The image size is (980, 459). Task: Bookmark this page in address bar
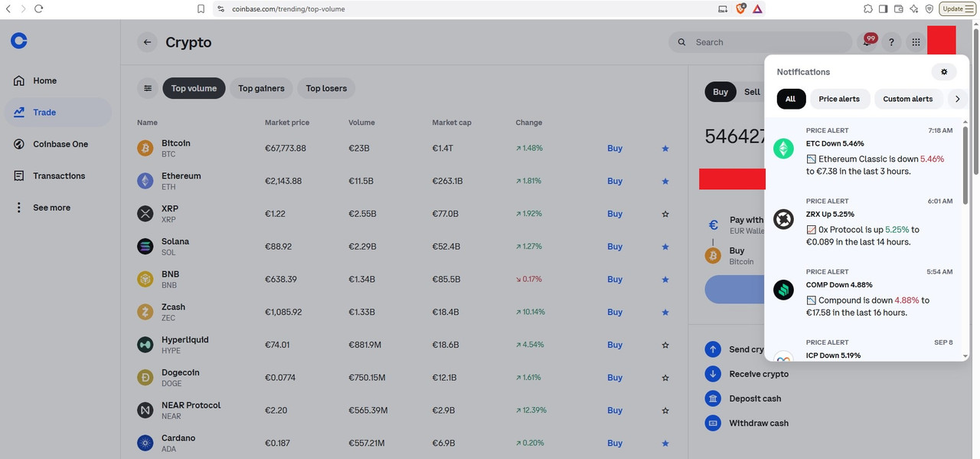(201, 8)
